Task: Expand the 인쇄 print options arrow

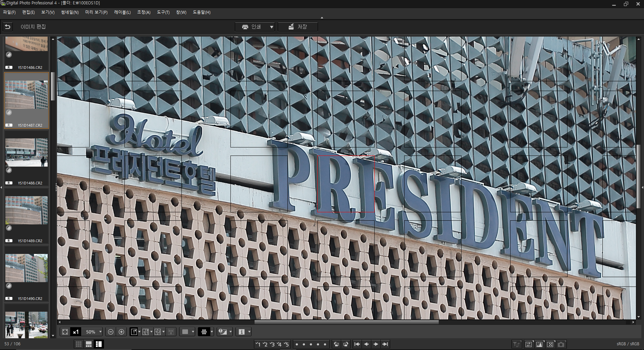Action: pos(272,27)
